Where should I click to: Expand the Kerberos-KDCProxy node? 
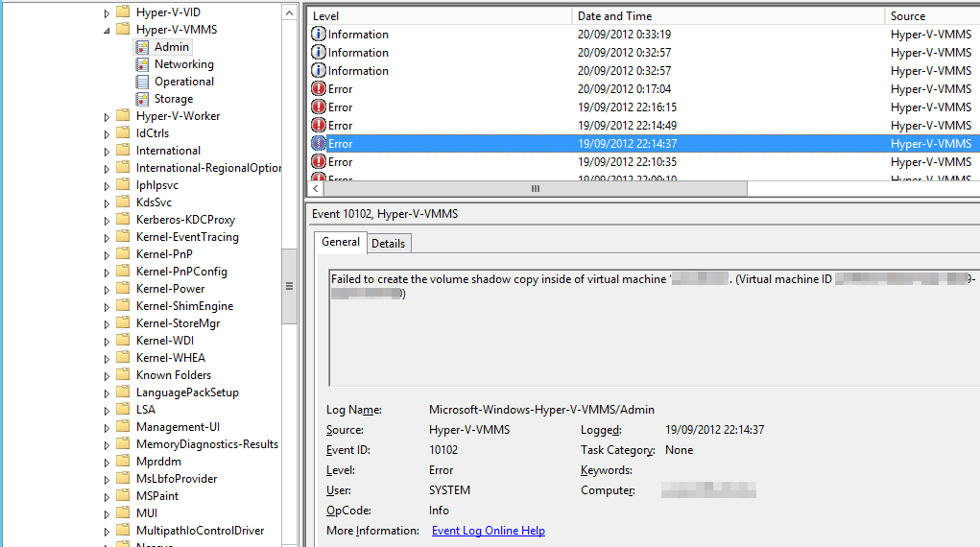point(107,221)
